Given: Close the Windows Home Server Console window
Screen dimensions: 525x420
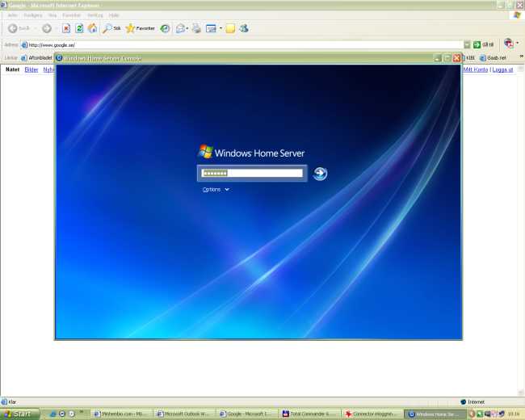Looking at the screenshot, I should point(456,58).
